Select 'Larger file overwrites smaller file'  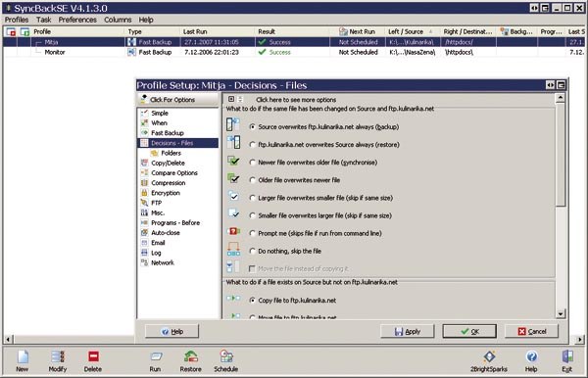[x=253, y=198]
